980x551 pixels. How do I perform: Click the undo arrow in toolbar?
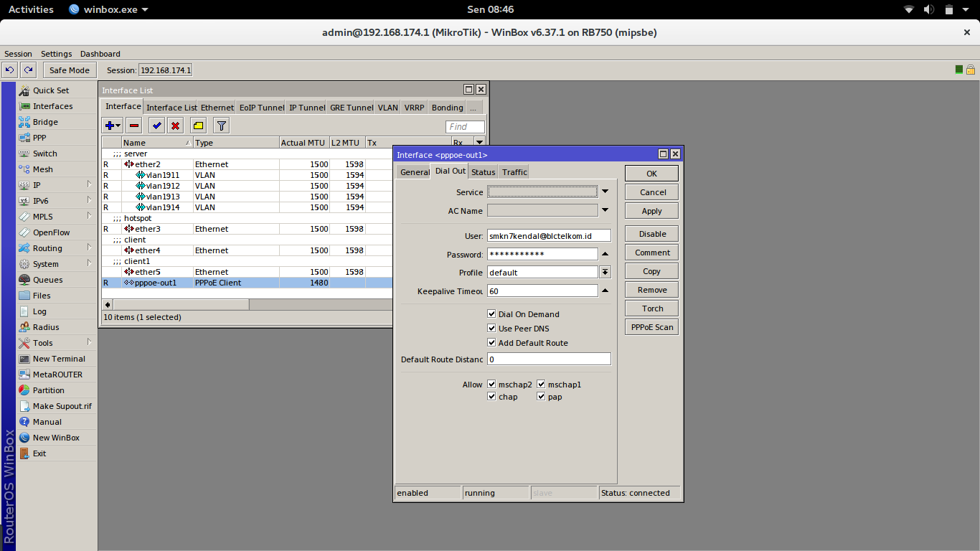(x=10, y=70)
